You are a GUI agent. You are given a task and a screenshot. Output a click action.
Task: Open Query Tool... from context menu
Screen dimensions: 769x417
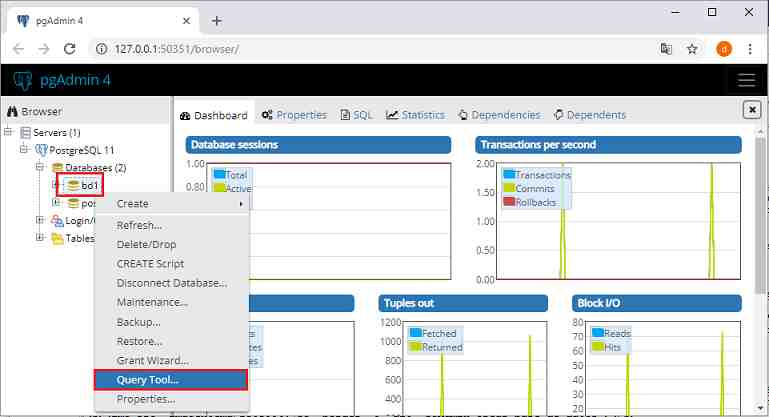pos(171,380)
